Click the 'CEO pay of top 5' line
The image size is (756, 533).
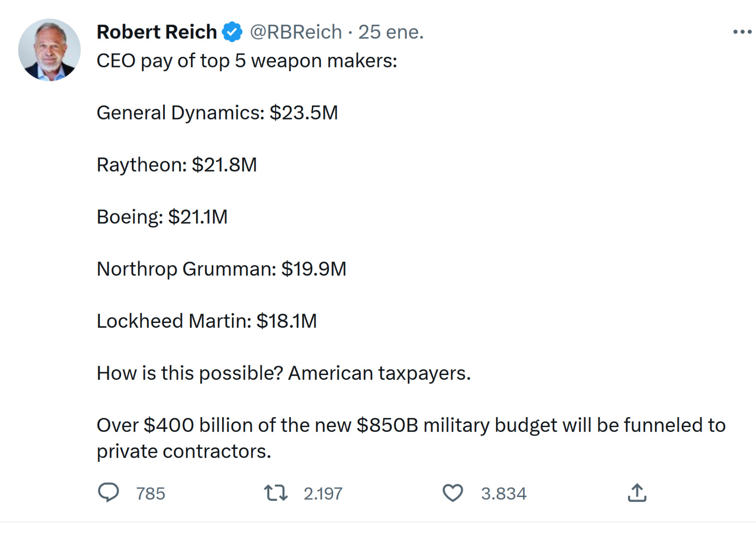(x=247, y=61)
